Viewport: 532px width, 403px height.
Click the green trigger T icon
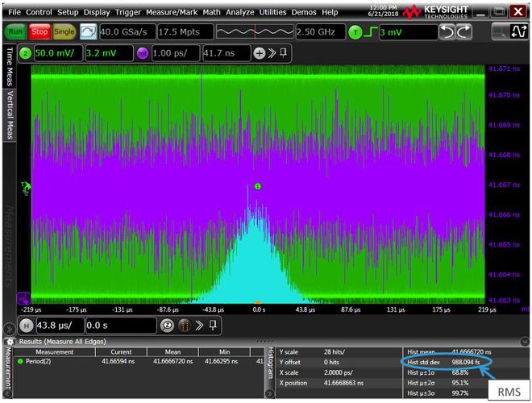point(355,32)
